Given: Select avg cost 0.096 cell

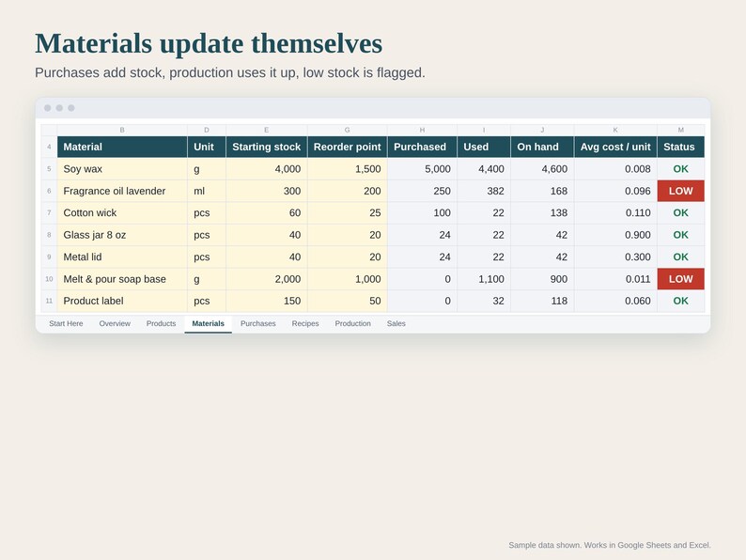Looking at the screenshot, I should coord(615,191).
